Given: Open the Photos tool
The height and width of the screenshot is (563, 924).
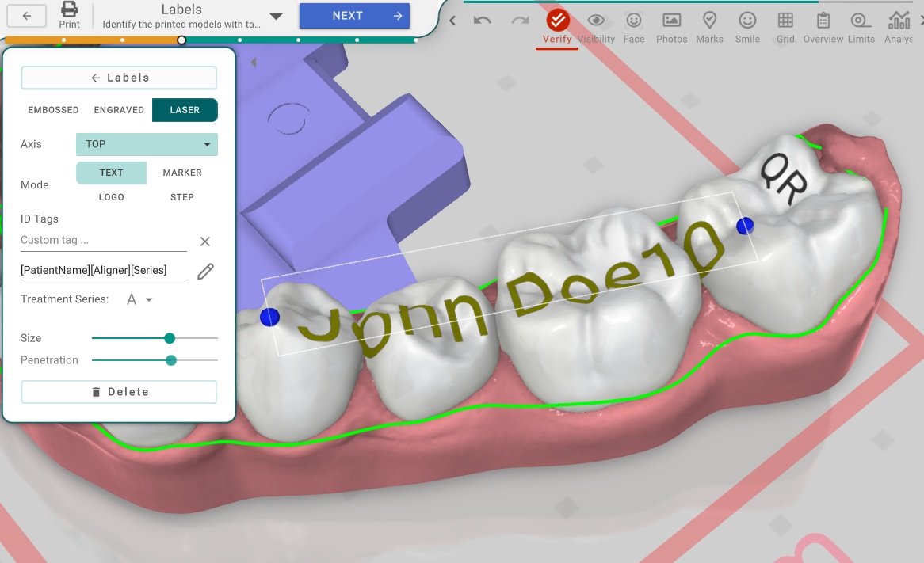Looking at the screenshot, I should coord(672,27).
